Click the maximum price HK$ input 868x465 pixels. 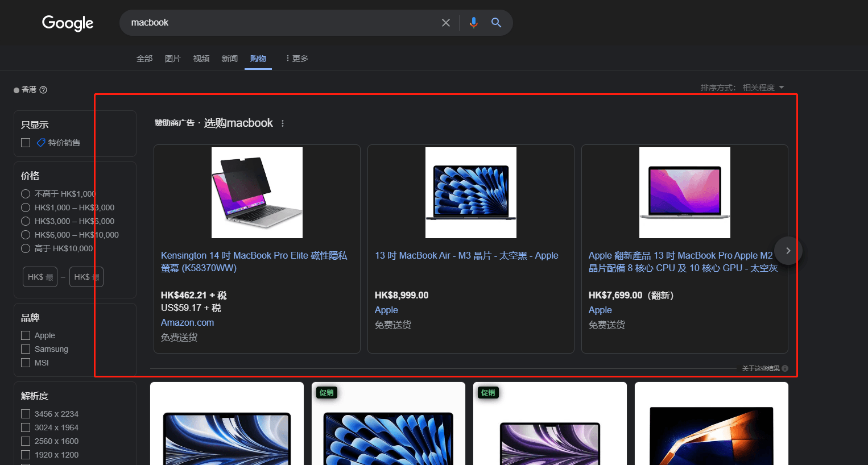point(86,277)
